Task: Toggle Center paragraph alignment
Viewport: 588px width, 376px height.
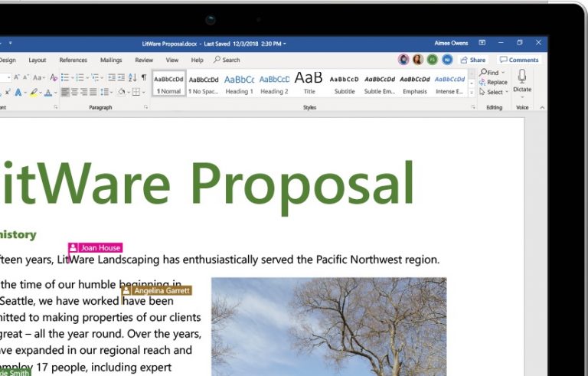Action: (x=74, y=92)
